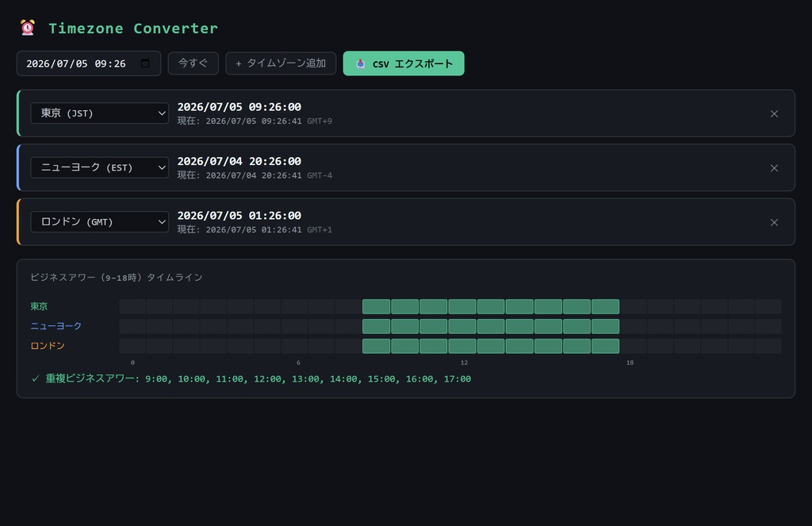This screenshot has height=526, width=812.
Task: Focus the date-time input 2026/07/05 09:26
Action: click(89, 63)
